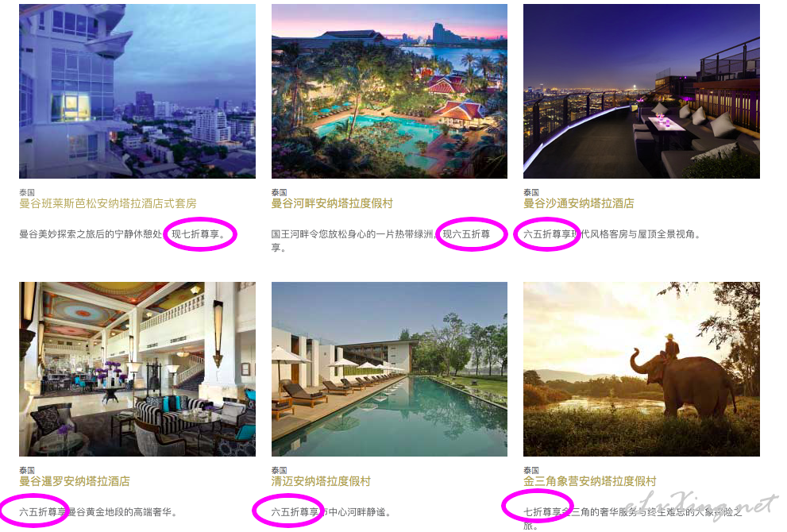This screenshot has height=532, width=787.
Task: Click the ornate hotel lobby photo
Action: pos(137,369)
